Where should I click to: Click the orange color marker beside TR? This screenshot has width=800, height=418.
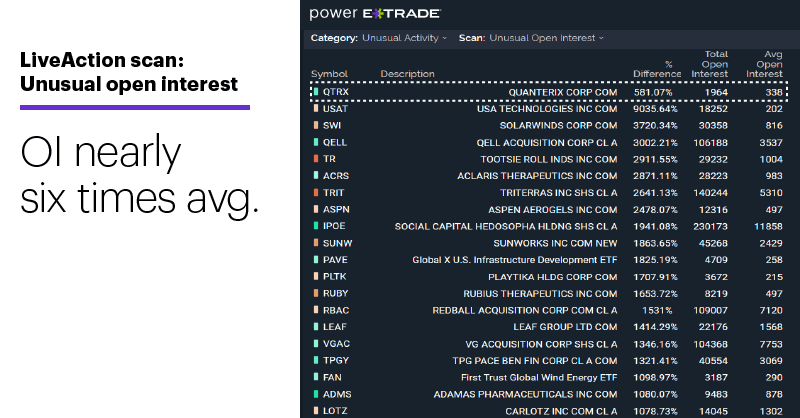(x=316, y=159)
